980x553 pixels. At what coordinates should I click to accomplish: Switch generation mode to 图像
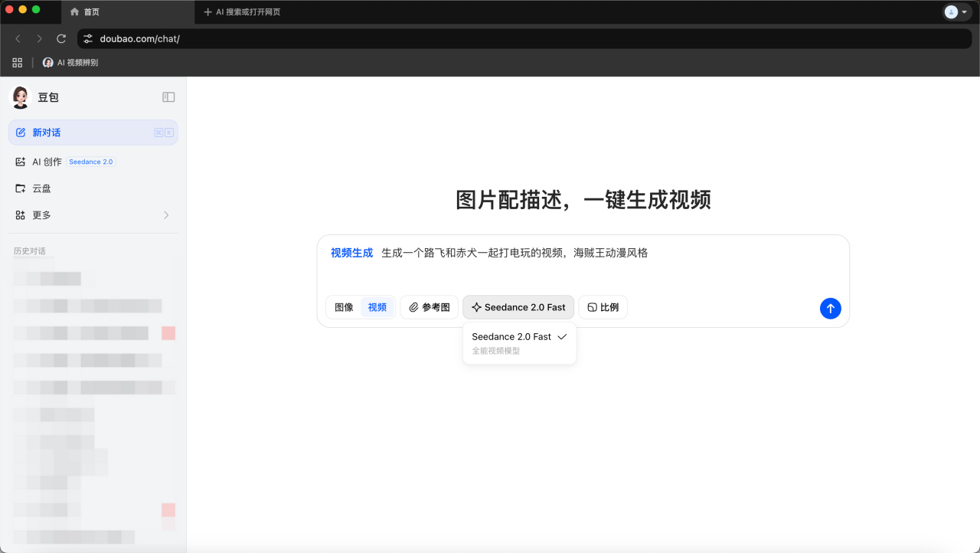[344, 307]
